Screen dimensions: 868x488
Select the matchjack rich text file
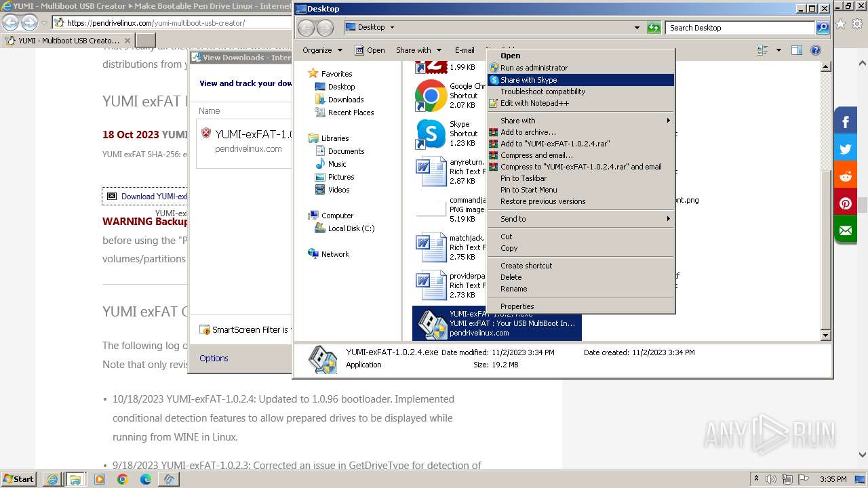click(x=431, y=247)
